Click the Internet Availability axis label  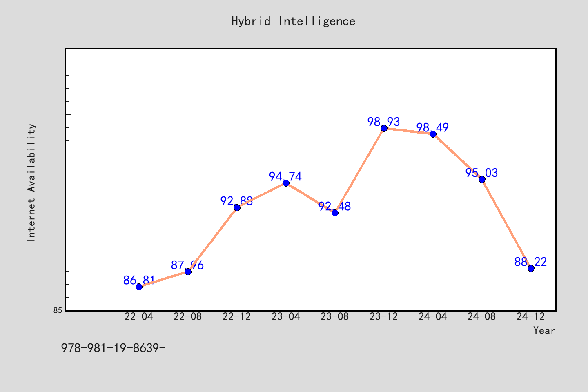[31, 183]
